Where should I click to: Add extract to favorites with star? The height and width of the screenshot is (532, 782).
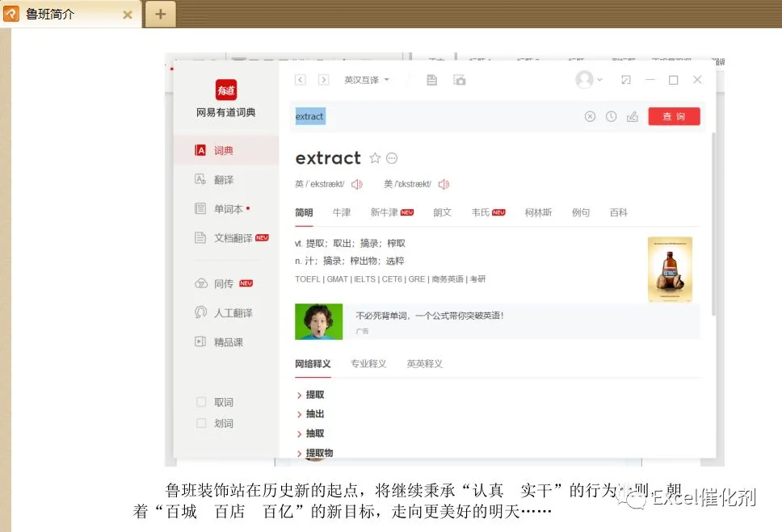click(x=375, y=158)
